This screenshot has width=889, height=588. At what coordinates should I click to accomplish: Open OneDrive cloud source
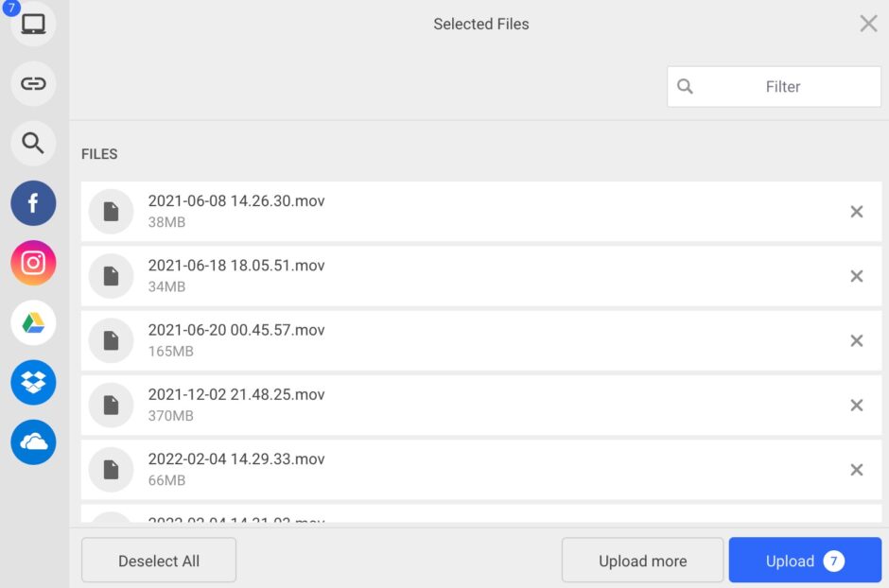(33, 442)
